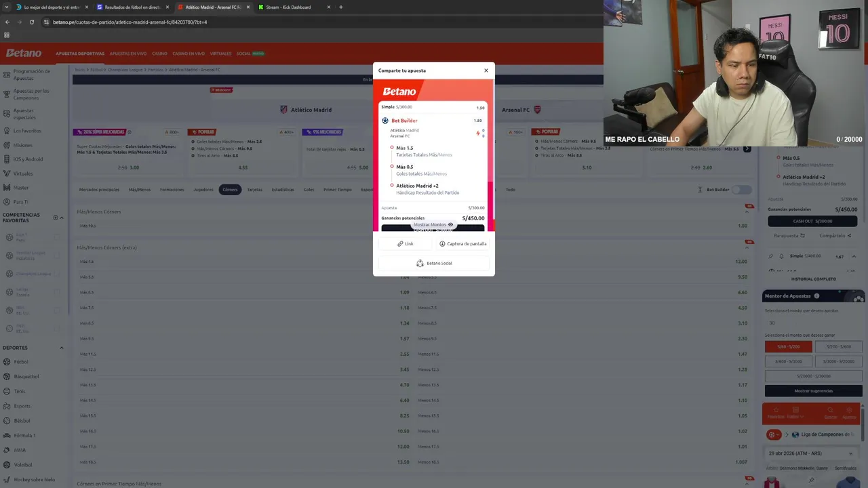
Task: Choose Captura de pantalla share option
Action: pyautogui.click(x=462, y=243)
